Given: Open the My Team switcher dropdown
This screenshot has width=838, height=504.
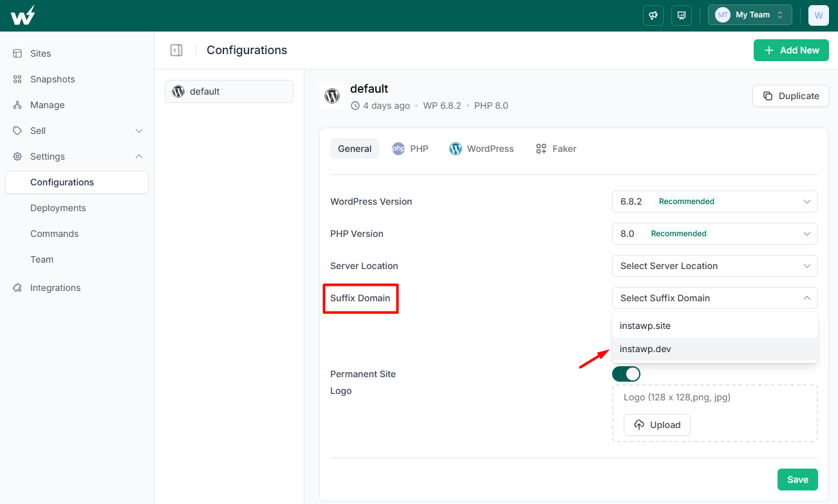Looking at the screenshot, I should coord(750,15).
